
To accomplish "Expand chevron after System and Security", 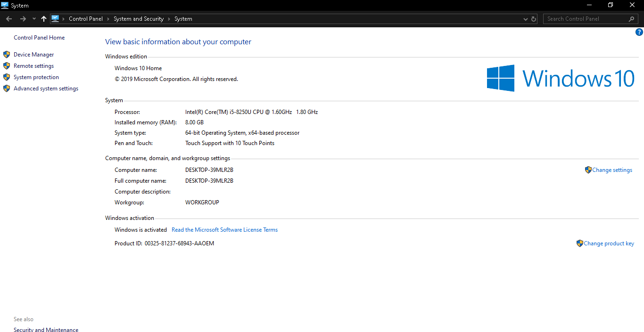I will pyautogui.click(x=169, y=19).
